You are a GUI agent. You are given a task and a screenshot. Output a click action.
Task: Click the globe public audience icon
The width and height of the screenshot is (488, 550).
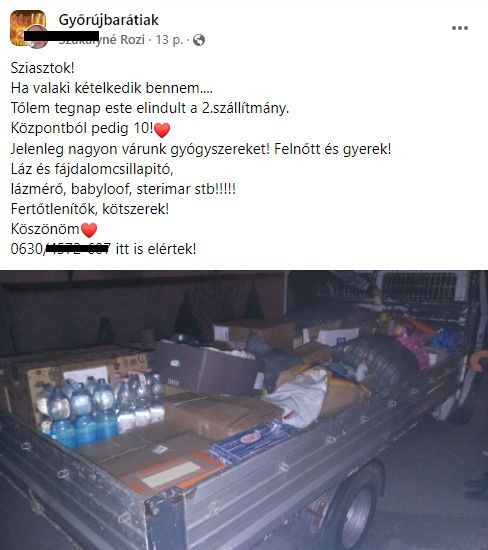click(199, 40)
